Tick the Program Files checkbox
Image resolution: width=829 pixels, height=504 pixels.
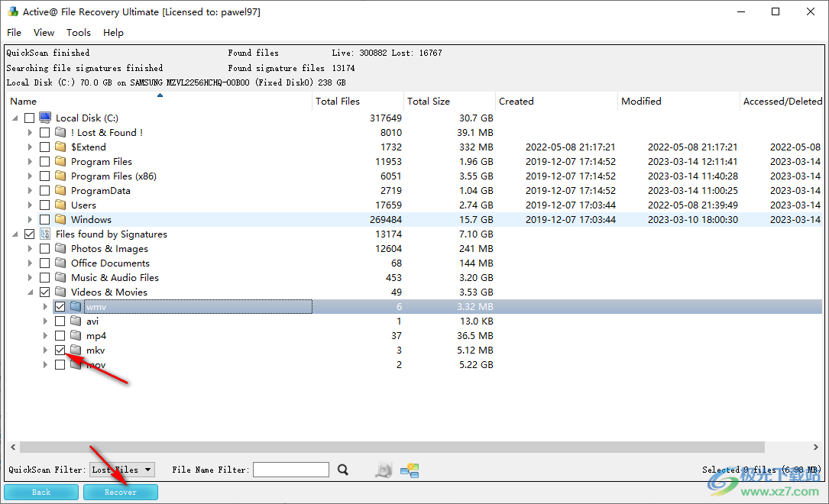coord(45,161)
